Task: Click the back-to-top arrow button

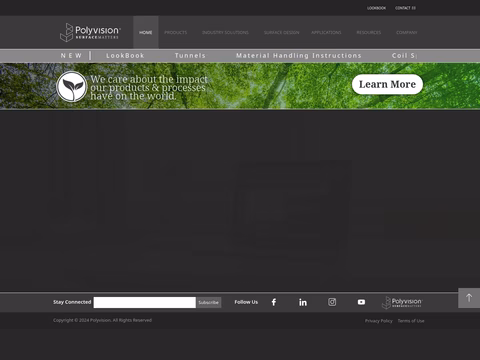Action: 469,298
